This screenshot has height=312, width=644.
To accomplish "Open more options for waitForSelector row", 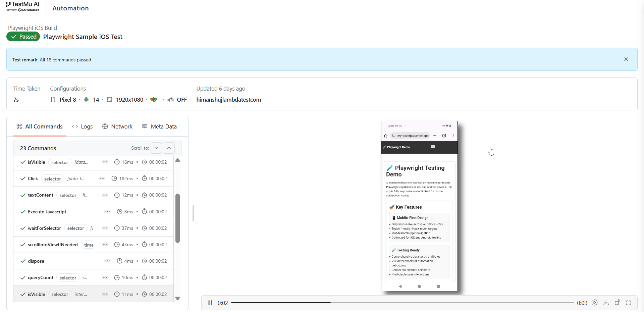I will (105, 228).
